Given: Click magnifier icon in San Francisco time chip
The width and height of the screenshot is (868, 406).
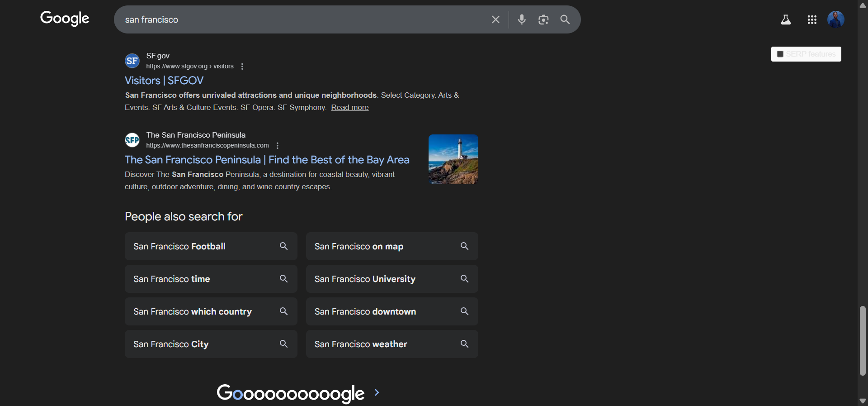Looking at the screenshot, I should (x=283, y=278).
